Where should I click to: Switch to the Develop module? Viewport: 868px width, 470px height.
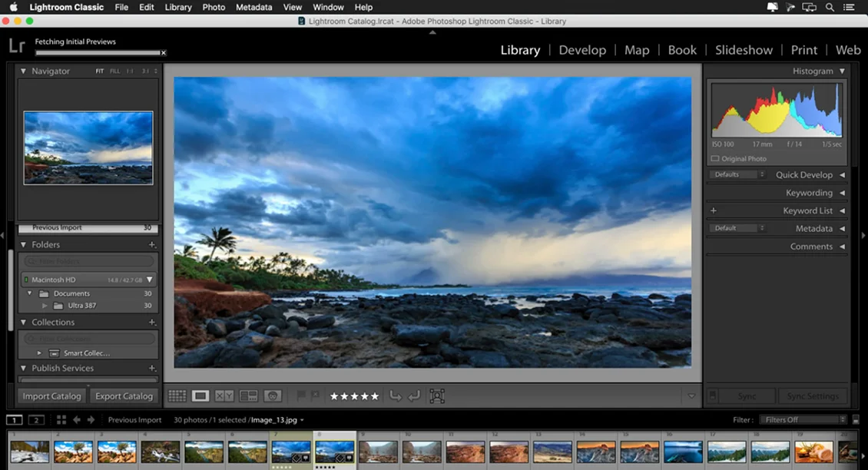(x=582, y=50)
